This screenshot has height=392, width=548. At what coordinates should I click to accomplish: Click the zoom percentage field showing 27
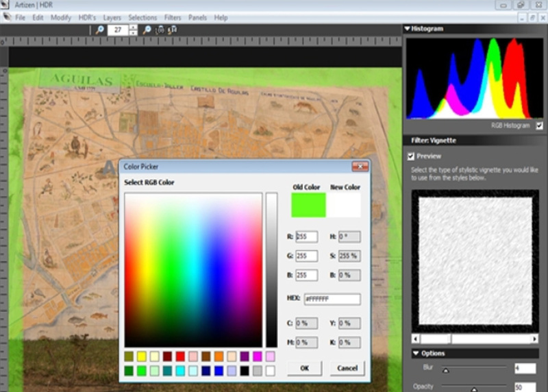click(x=118, y=30)
